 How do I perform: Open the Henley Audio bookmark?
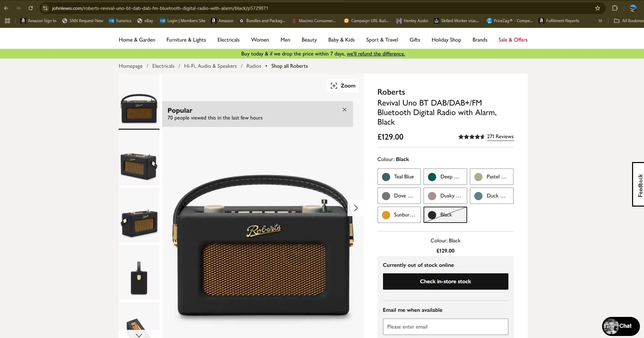click(412, 21)
